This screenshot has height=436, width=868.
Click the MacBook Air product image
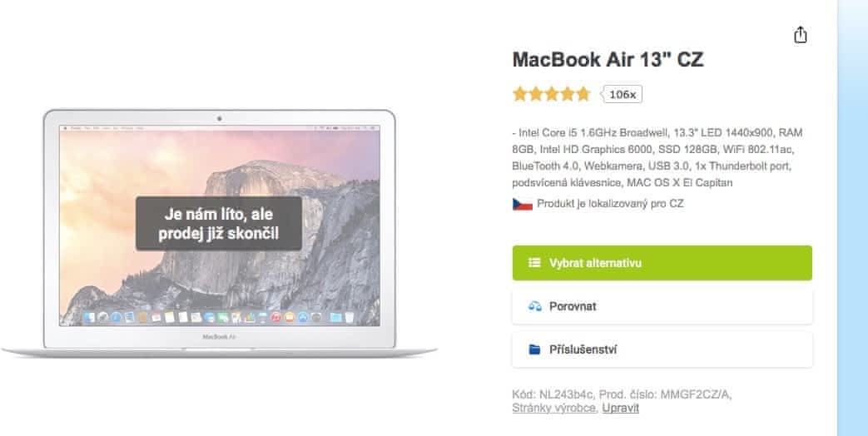coord(219,232)
